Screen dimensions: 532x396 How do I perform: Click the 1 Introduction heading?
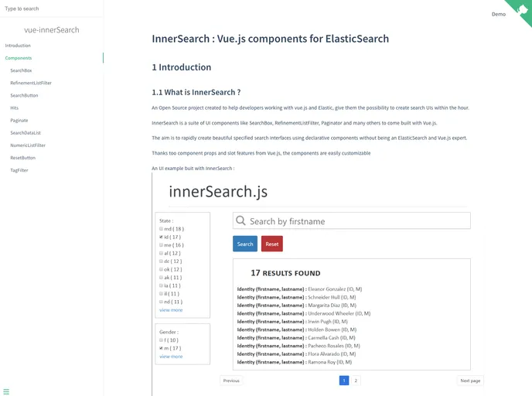pyautogui.click(x=182, y=67)
